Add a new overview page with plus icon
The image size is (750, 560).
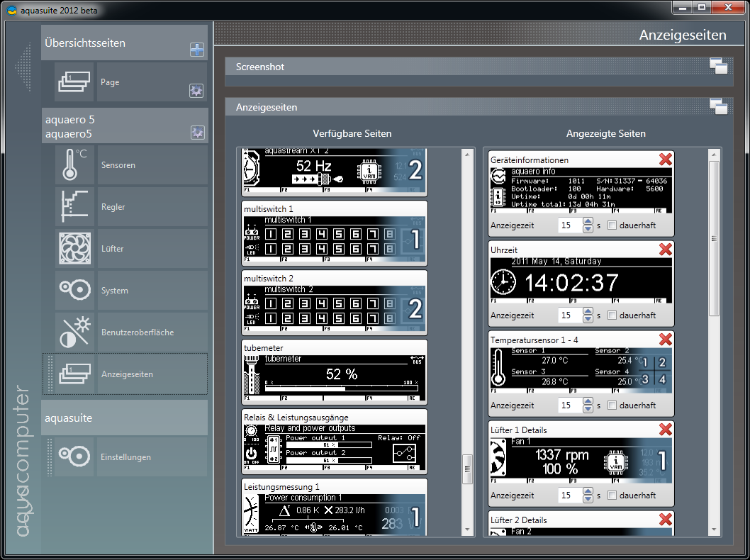point(197,50)
